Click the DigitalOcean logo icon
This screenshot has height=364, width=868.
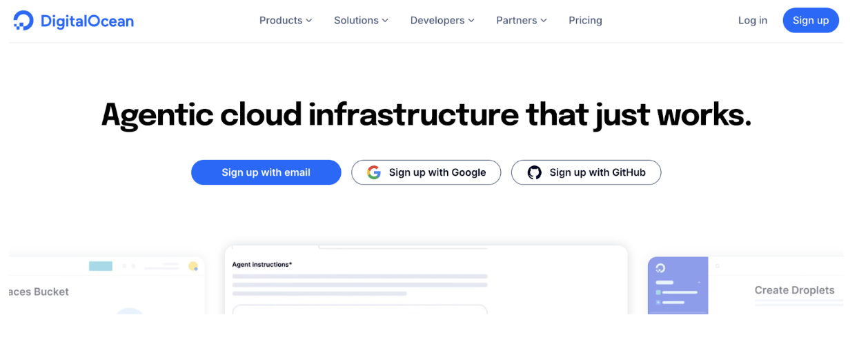pos(23,21)
